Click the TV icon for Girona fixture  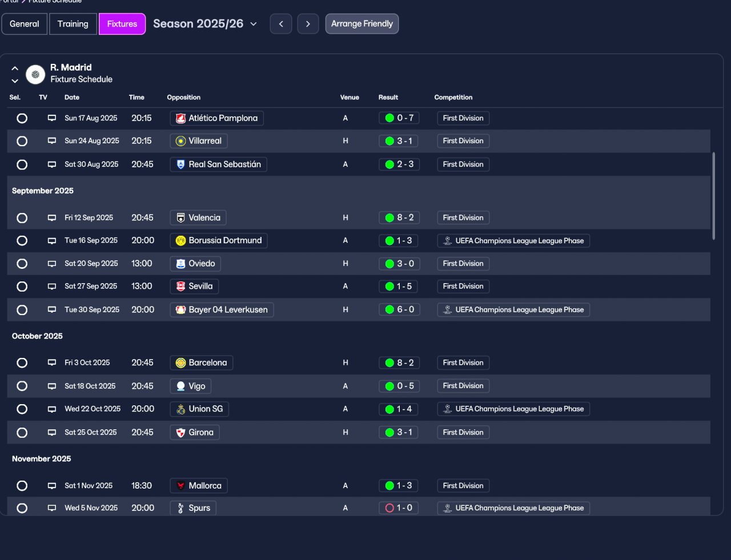[x=52, y=432]
